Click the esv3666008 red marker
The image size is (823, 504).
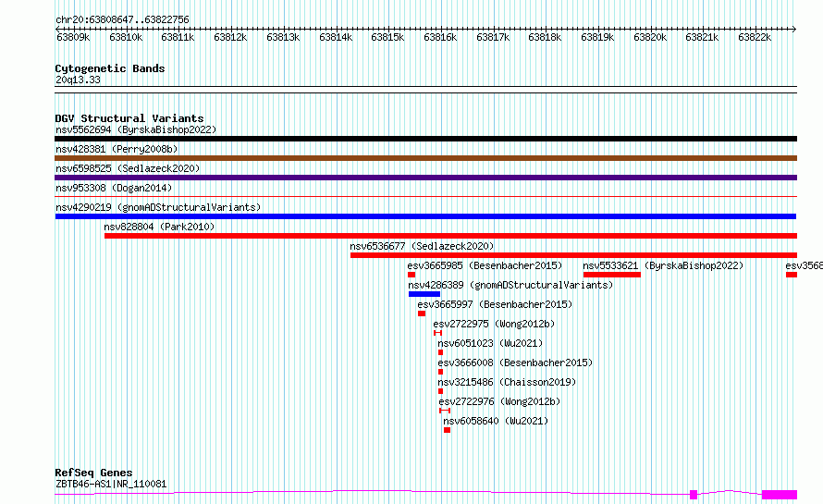tap(440, 372)
